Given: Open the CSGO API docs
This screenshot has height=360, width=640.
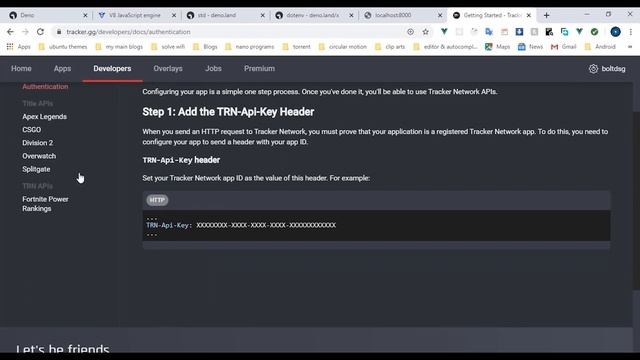Looking at the screenshot, I should pos(31,130).
